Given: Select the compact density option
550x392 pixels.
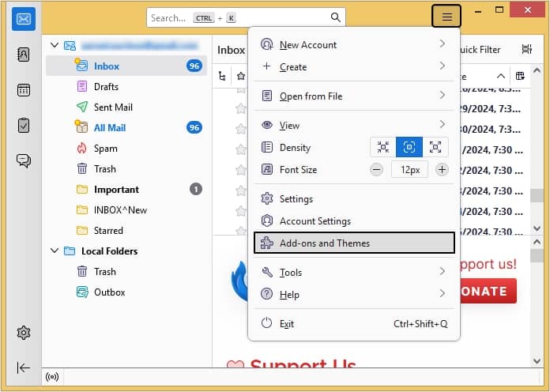Looking at the screenshot, I should pyautogui.click(x=383, y=147).
